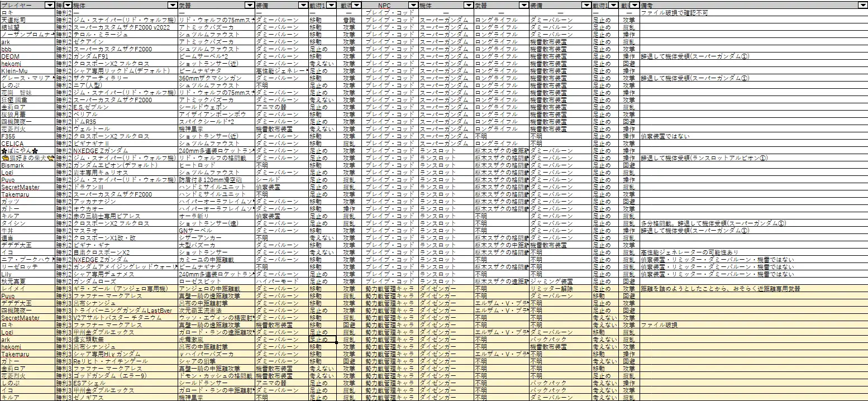Open the player-side 機体 filter dropdown
868x401 pixels.
click(173, 4)
